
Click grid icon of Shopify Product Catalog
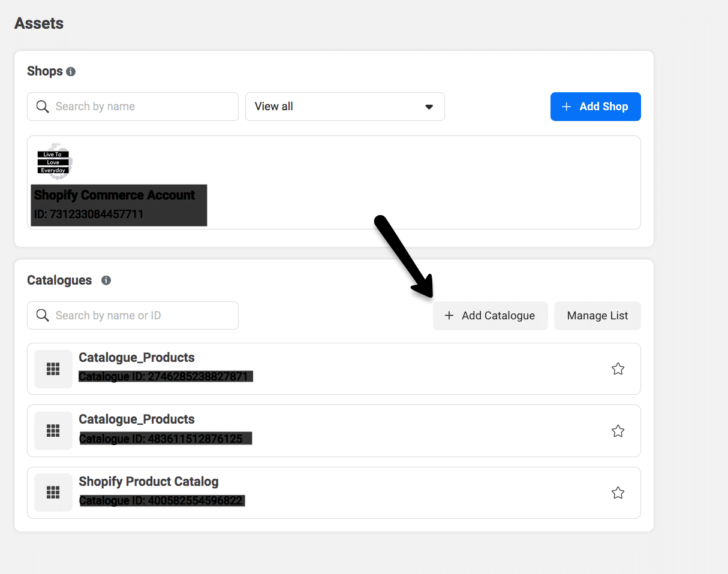(x=53, y=493)
